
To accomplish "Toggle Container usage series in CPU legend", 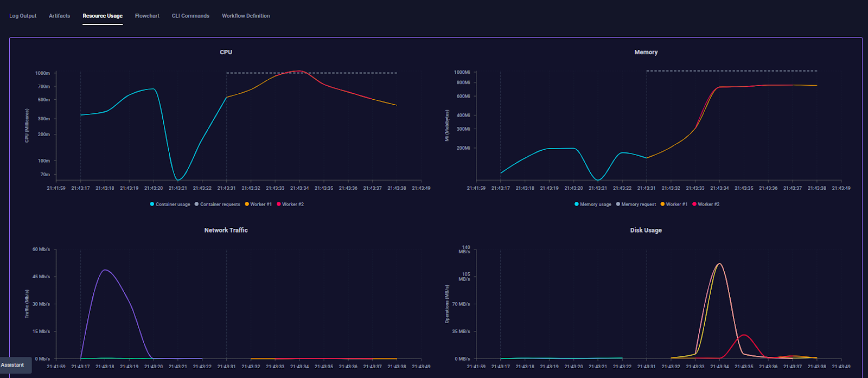I will click(170, 204).
